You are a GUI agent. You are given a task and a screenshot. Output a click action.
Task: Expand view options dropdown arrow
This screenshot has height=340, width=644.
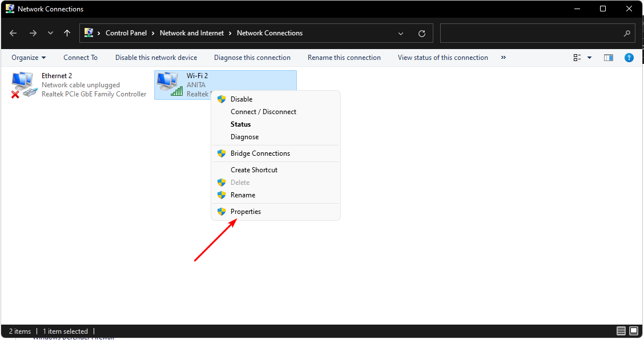(589, 58)
